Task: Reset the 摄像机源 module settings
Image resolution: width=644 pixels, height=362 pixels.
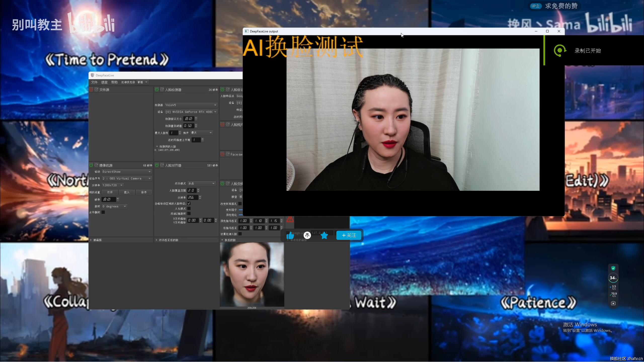Action: pyautogui.click(x=96, y=165)
